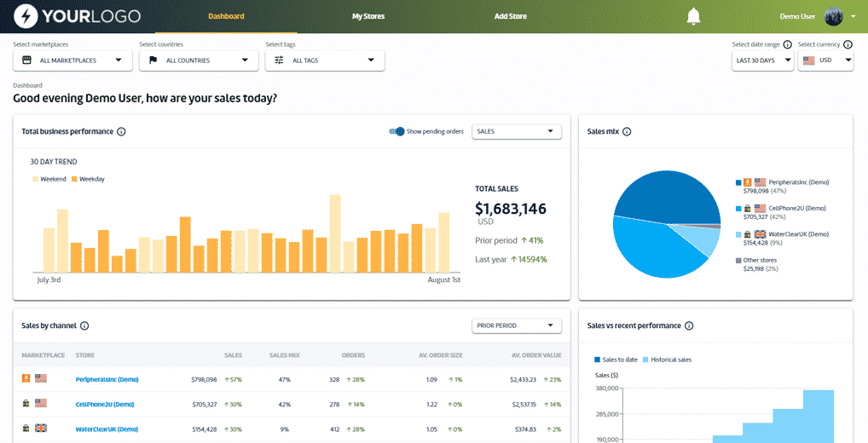Click the US flag in currency selector

[809, 60]
